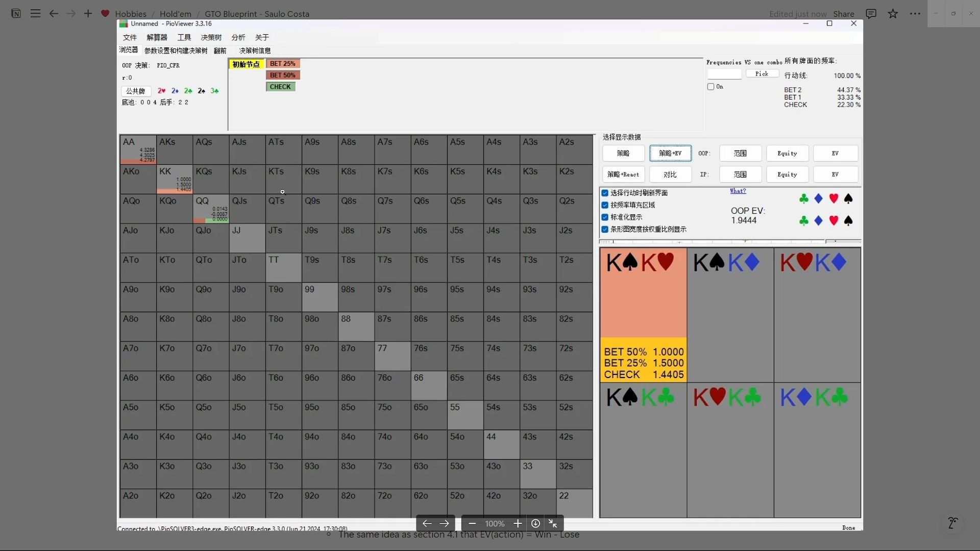
Task: Zoom out with the minus icon
Action: point(472,523)
